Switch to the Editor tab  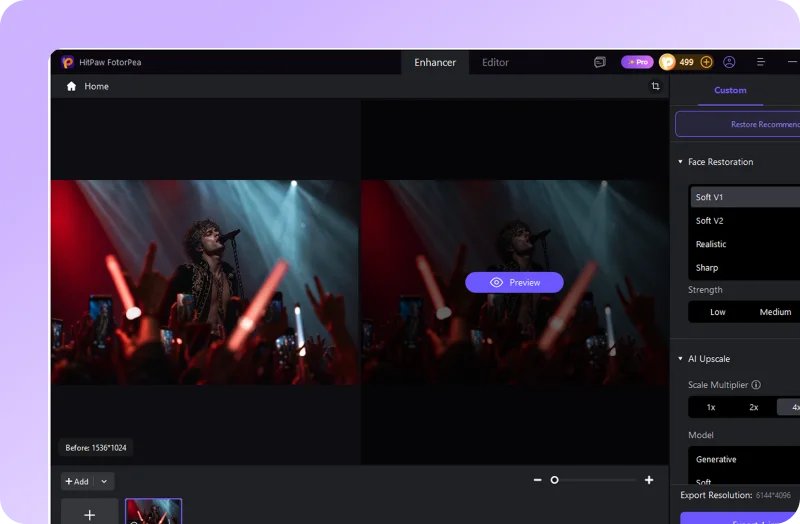pyautogui.click(x=495, y=62)
